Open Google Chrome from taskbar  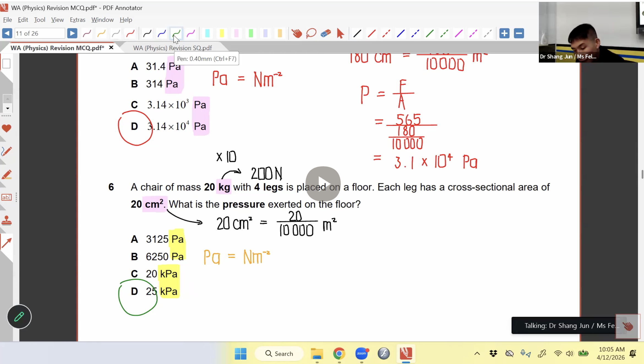(339, 354)
